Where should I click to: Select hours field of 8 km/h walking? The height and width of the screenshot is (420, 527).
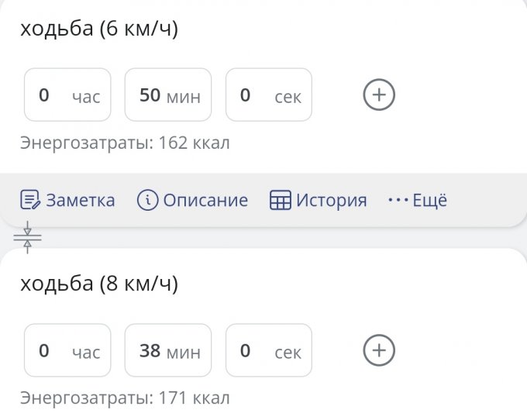(x=67, y=350)
